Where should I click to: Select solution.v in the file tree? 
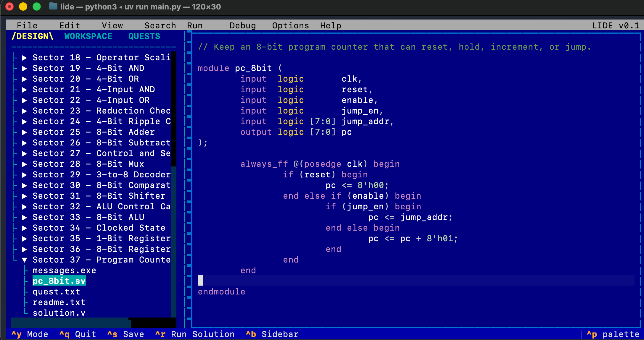click(59, 313)
